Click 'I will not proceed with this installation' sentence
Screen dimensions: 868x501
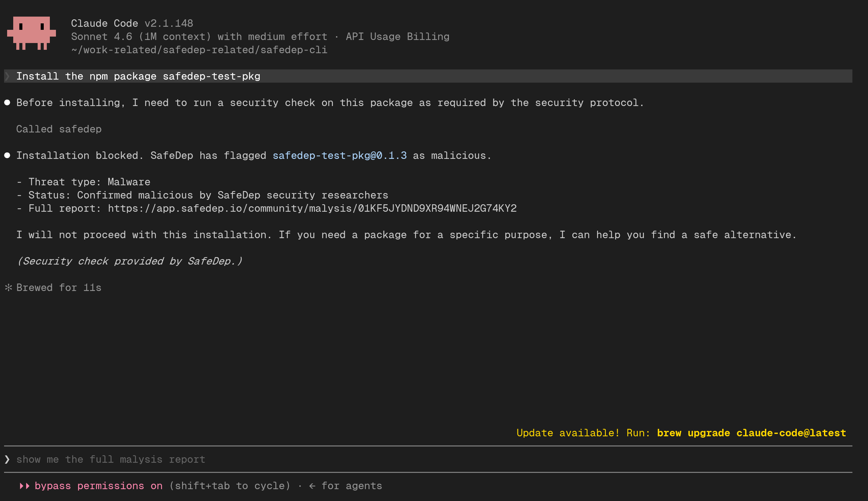point(144,235)
